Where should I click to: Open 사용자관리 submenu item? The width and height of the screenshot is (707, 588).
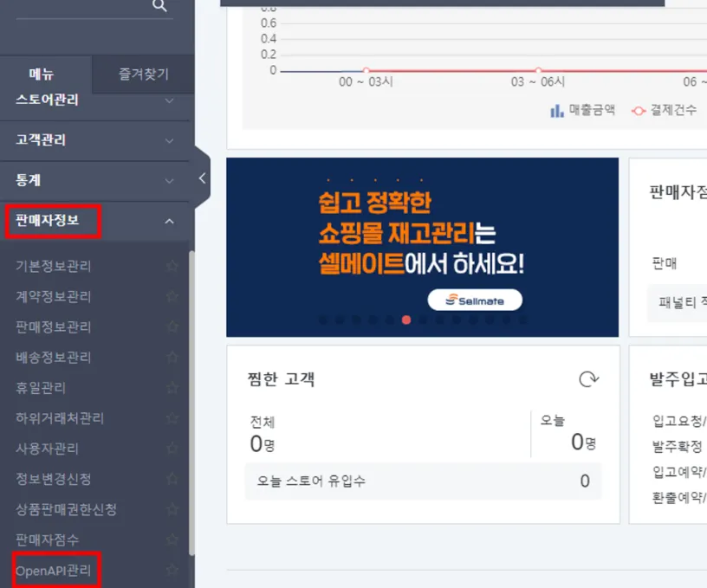pos(47,449)
